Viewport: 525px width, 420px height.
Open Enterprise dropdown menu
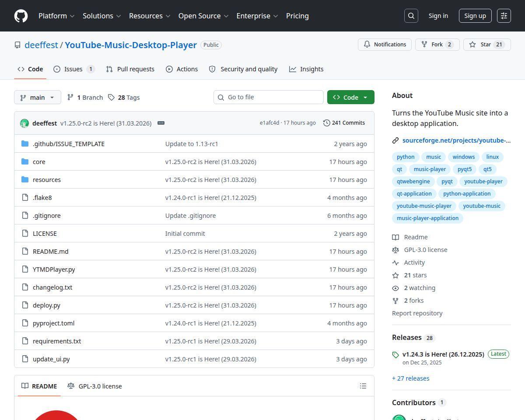[257, 16]
